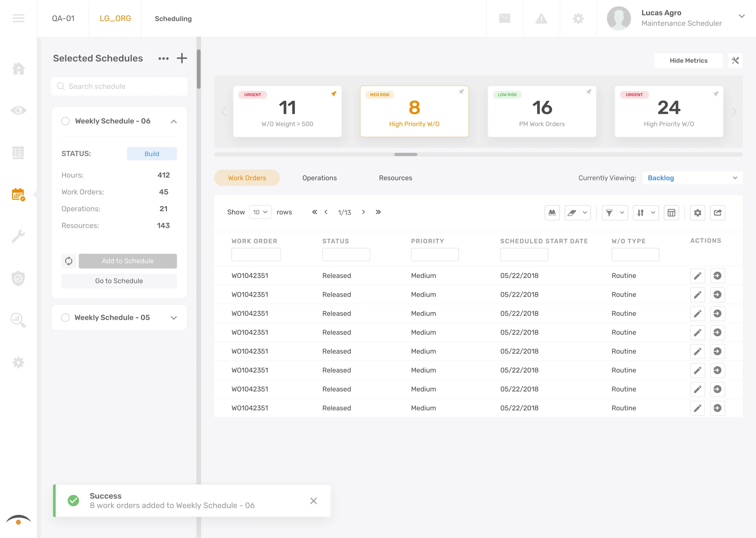This screenshot has width=756, height=538.
Task: Click the pencil edit icon in first row
Action: (697, 276)
